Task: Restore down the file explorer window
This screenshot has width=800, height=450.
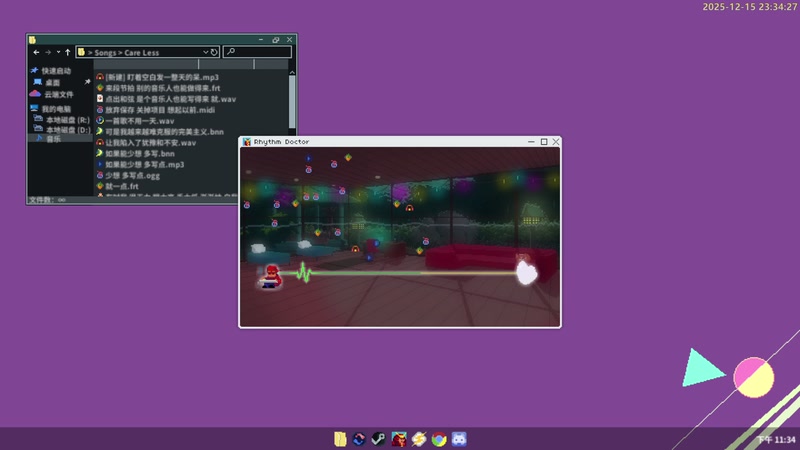Action: coord(276,40)
